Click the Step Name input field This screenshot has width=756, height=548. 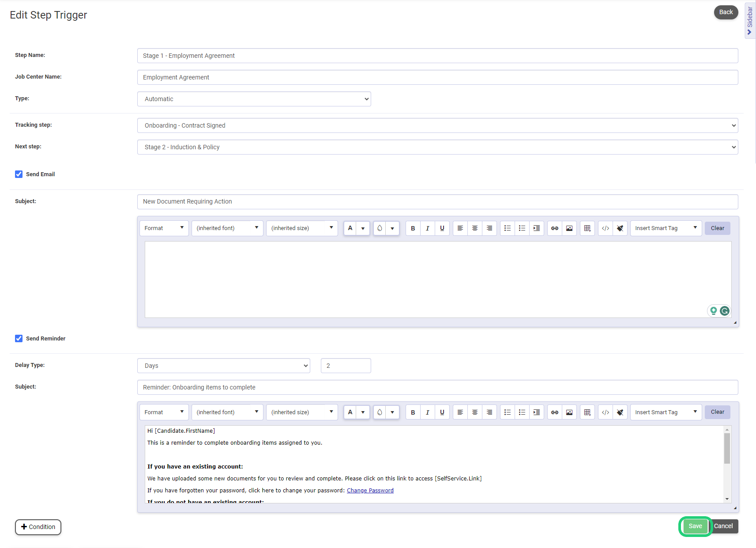[x=437, y=56]
